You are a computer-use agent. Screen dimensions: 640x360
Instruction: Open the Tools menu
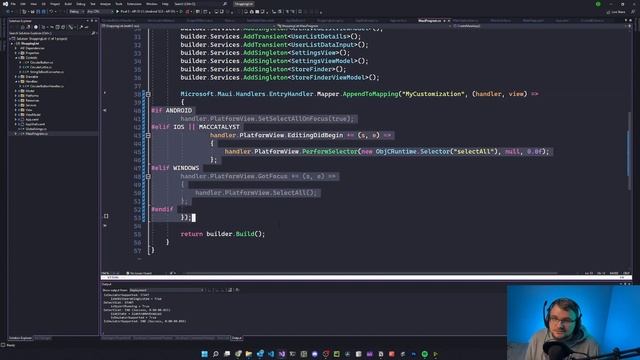pos(119,4)
